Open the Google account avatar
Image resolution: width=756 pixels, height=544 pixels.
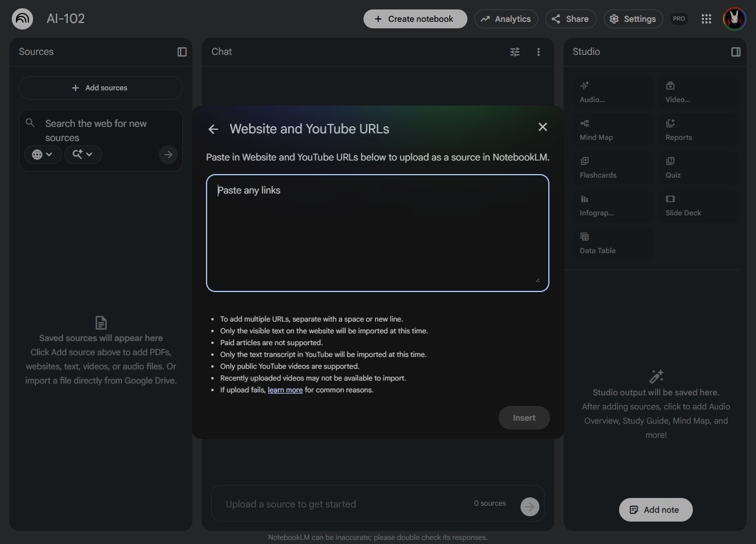coord(734,19)
